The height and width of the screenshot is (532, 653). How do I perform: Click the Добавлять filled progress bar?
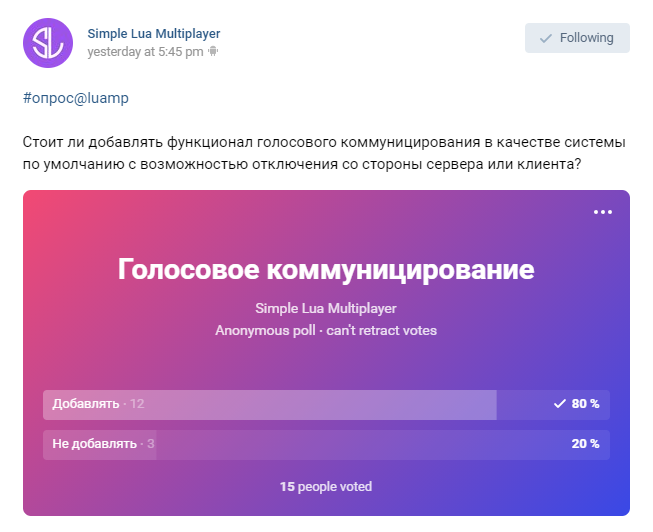270,405
